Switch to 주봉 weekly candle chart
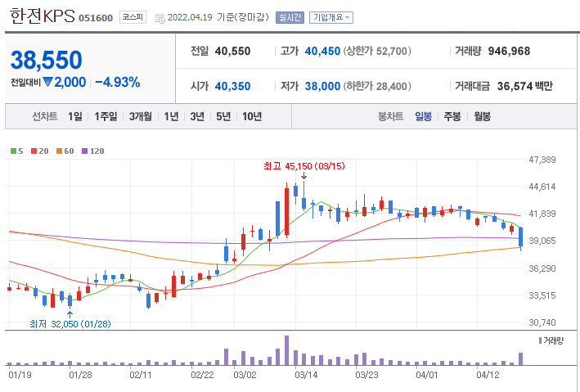 tap(452, 116)
